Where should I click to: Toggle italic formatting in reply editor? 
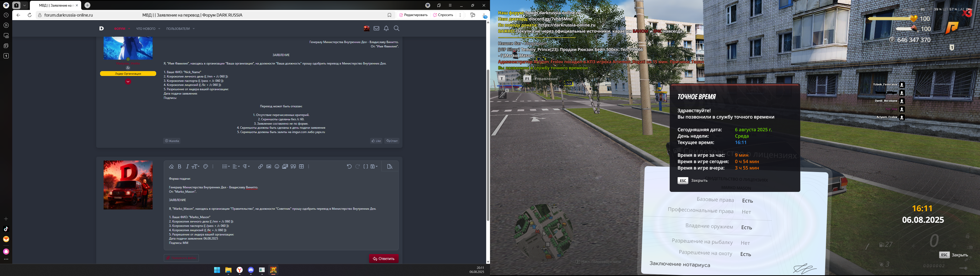tap(187, 167)
